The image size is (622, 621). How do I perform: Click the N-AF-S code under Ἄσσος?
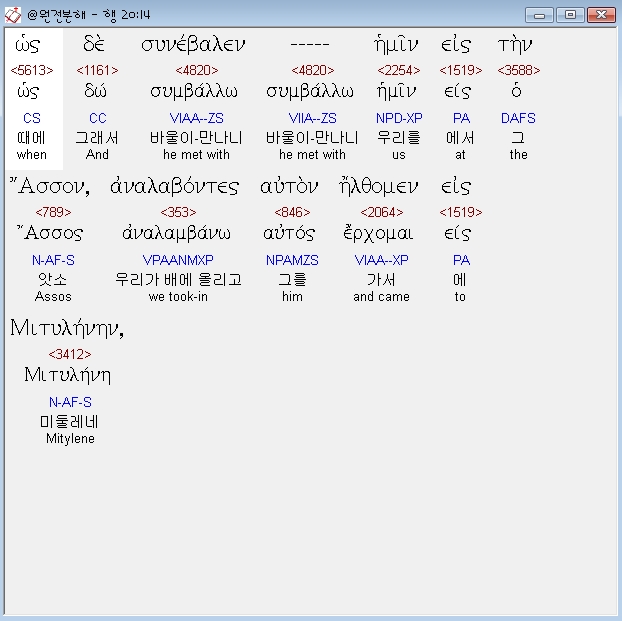53,260
